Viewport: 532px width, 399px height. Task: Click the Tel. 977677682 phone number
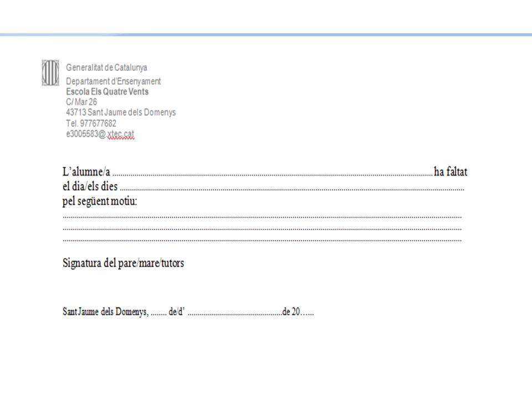tap(91, 123)
